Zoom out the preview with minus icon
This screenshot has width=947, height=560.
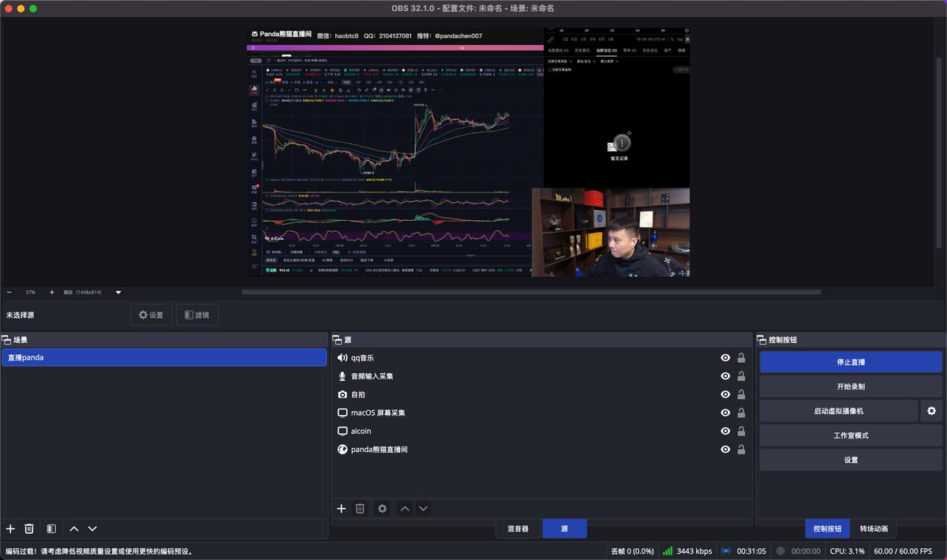click(x=9, y=292)
